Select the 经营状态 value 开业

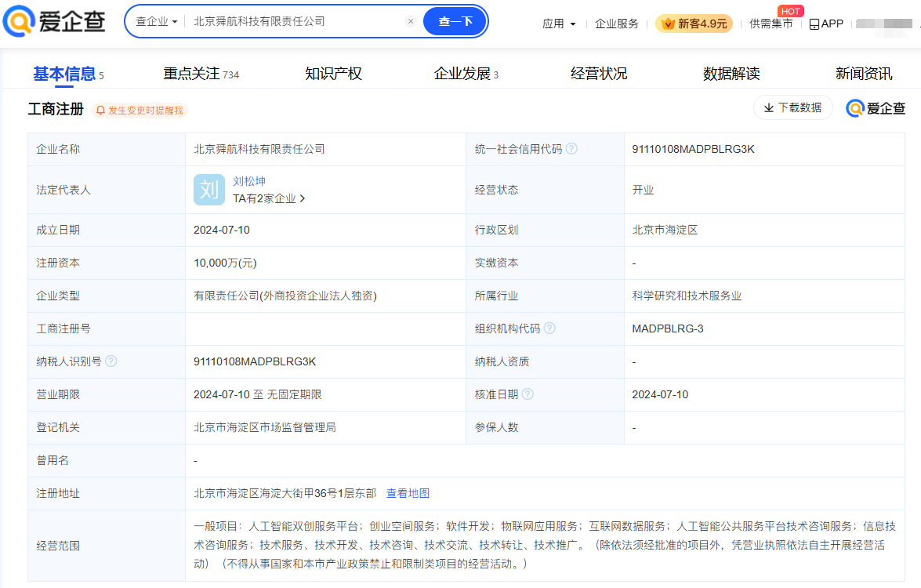pos(643,190)
